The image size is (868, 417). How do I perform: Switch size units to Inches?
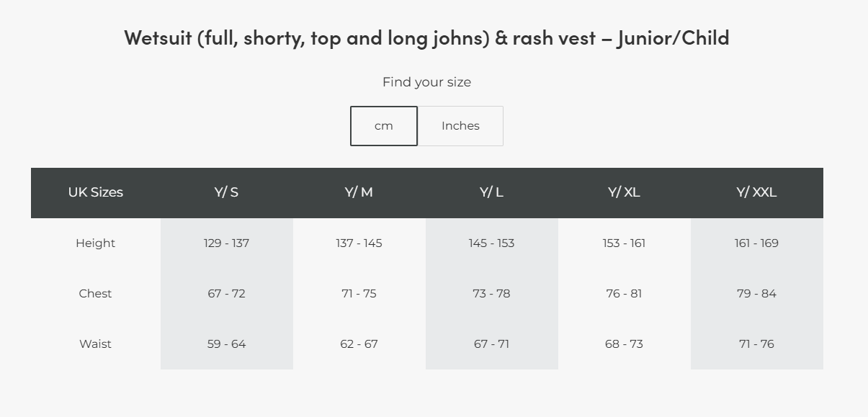coord(460,126)
